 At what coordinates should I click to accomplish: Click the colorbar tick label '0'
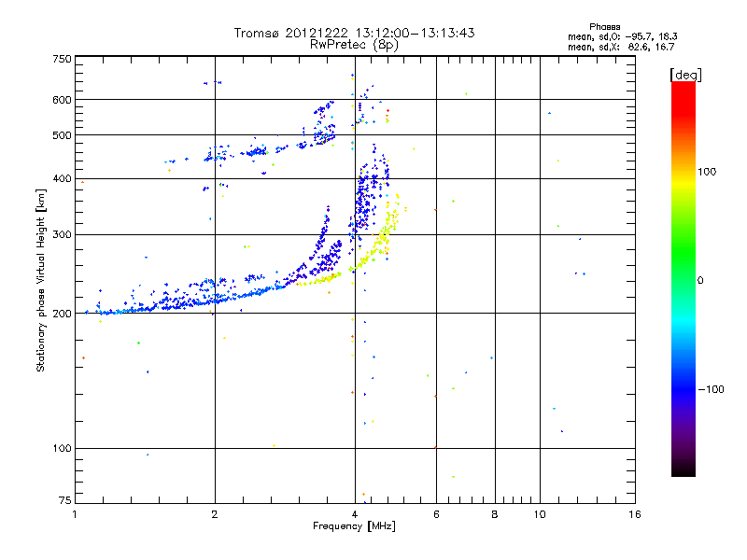click(x=700, y=281)
